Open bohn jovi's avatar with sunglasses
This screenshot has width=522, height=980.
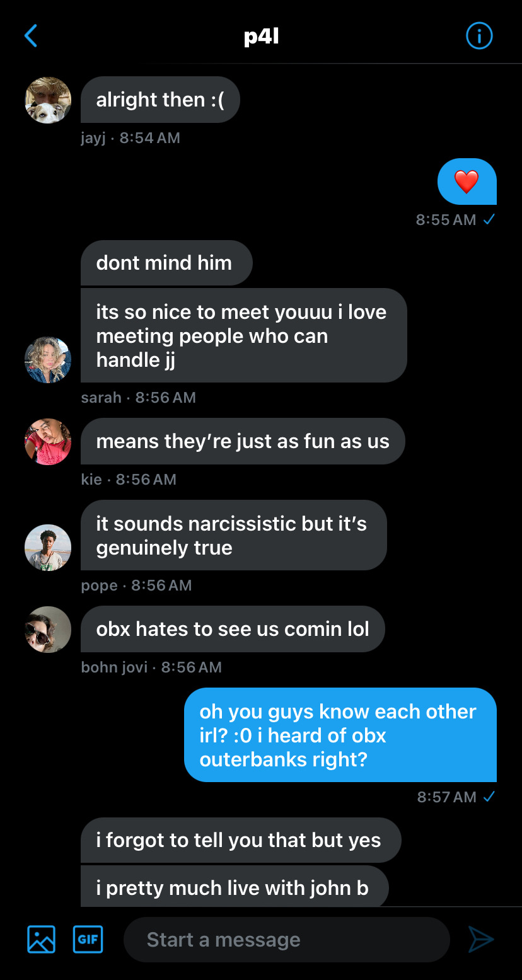(48, 630)
